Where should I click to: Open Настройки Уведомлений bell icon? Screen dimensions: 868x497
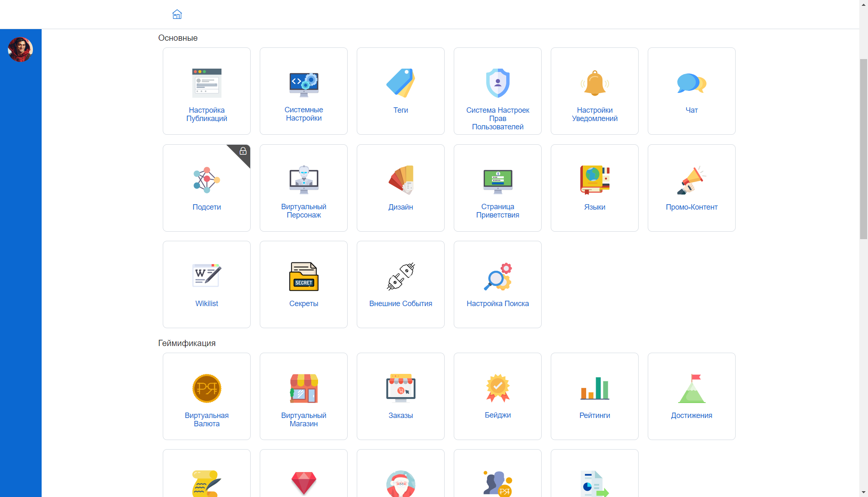pyautogui.click(x=594, y=83)
